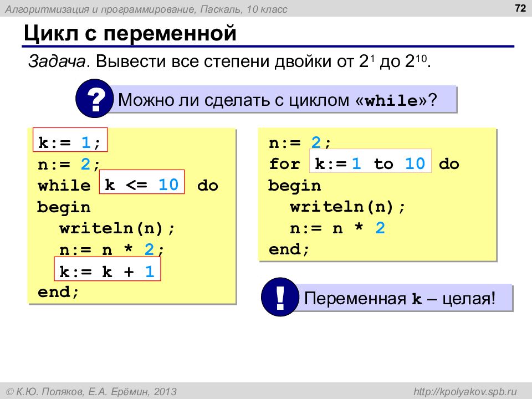
Task: Click the slide title 'Цикл с переменной'
Action: [130, 33]
